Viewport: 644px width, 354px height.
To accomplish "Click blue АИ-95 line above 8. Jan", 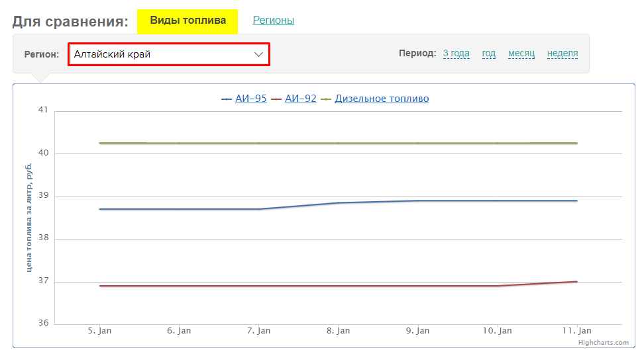I will click(338, 202).
